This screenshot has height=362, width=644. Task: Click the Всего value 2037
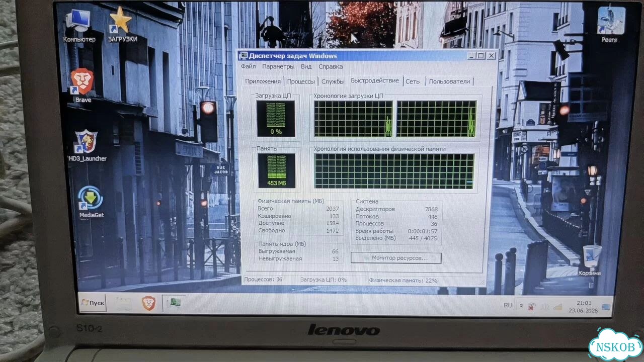pos(332,209)
